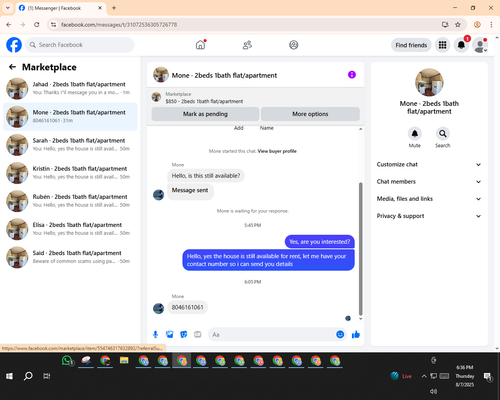The width and height of the screenshot is (500, 400).
Task: Click the chat scroll down arrow
Action: tap(360, 319)
